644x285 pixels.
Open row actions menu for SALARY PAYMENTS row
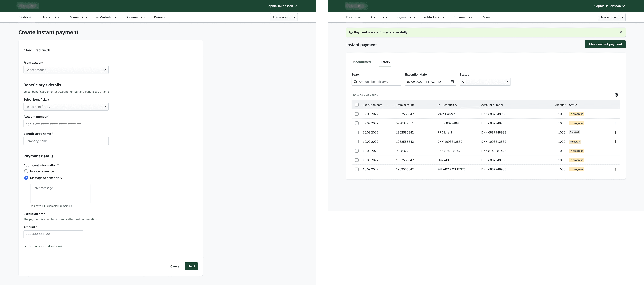pyautogui.click(x=615, y=170)
